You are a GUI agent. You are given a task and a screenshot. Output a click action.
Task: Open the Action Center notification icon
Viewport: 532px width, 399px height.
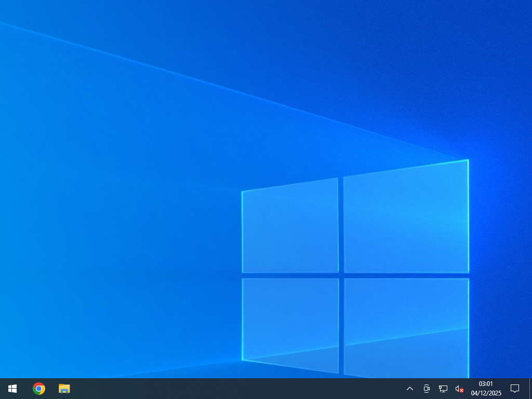click(515, 389)
